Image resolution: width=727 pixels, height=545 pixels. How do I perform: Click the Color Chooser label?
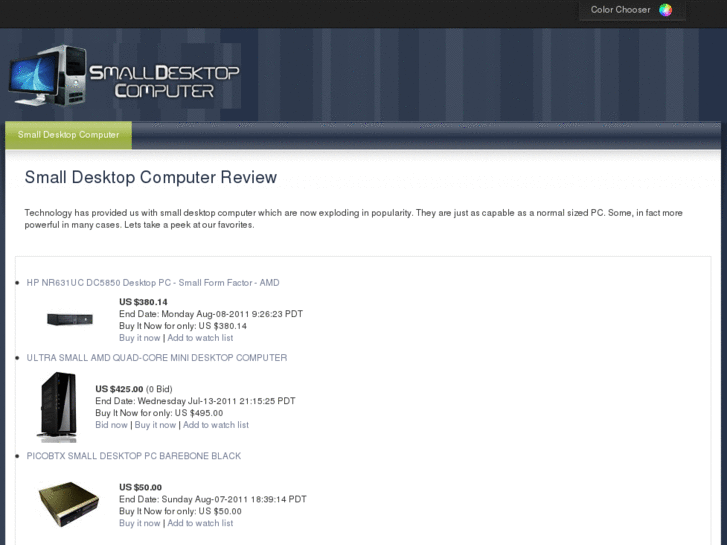pos(620,10)
